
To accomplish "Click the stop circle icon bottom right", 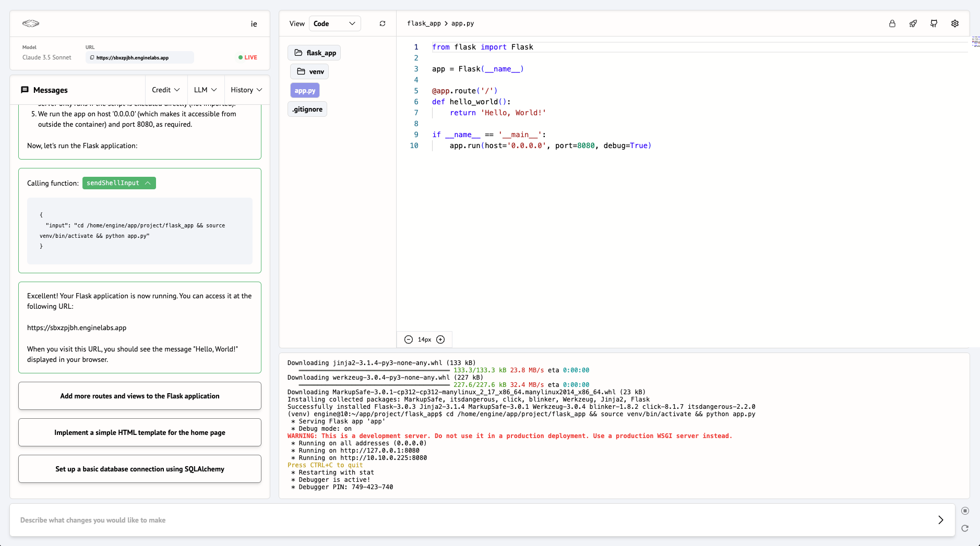I will pos(965,511).
